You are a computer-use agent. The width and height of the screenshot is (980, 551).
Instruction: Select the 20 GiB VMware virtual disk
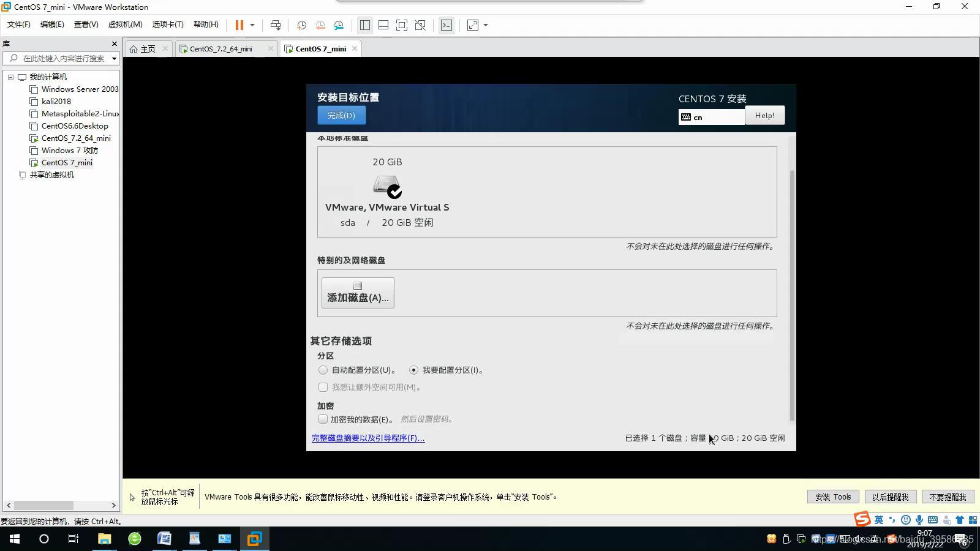tap(387, 192)
